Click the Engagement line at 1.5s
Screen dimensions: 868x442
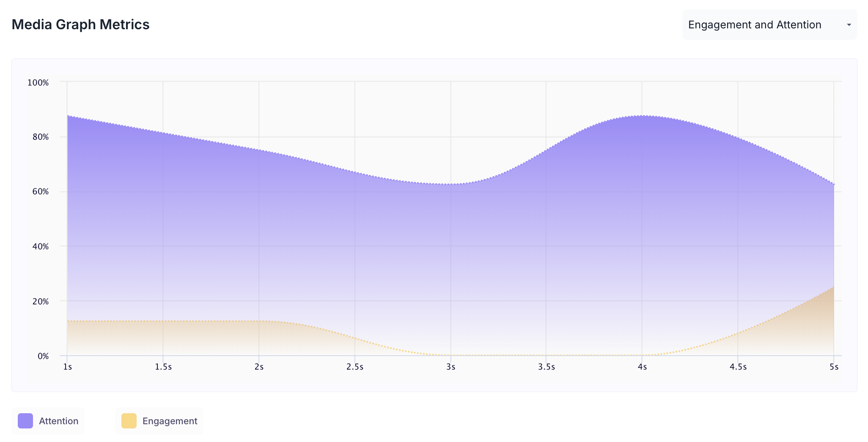(x=163, y=321)
